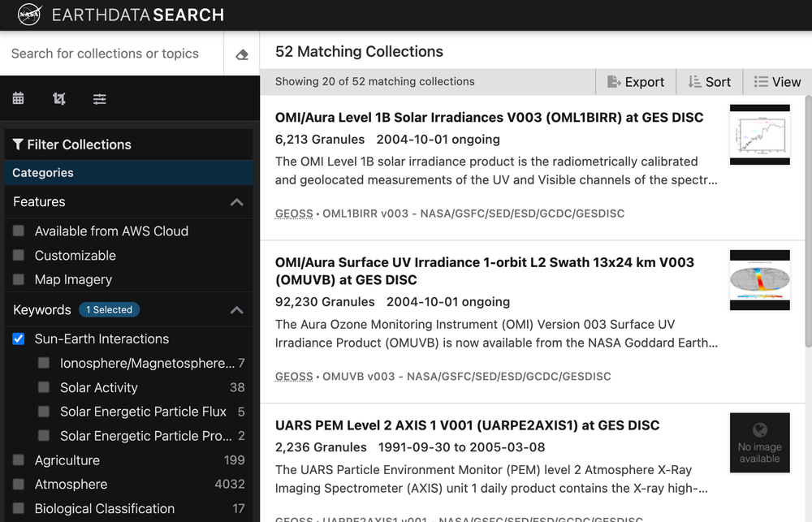Click 2,236 Granules text
The height and width of the screenshot is (522, 812).
coord(321,447)
